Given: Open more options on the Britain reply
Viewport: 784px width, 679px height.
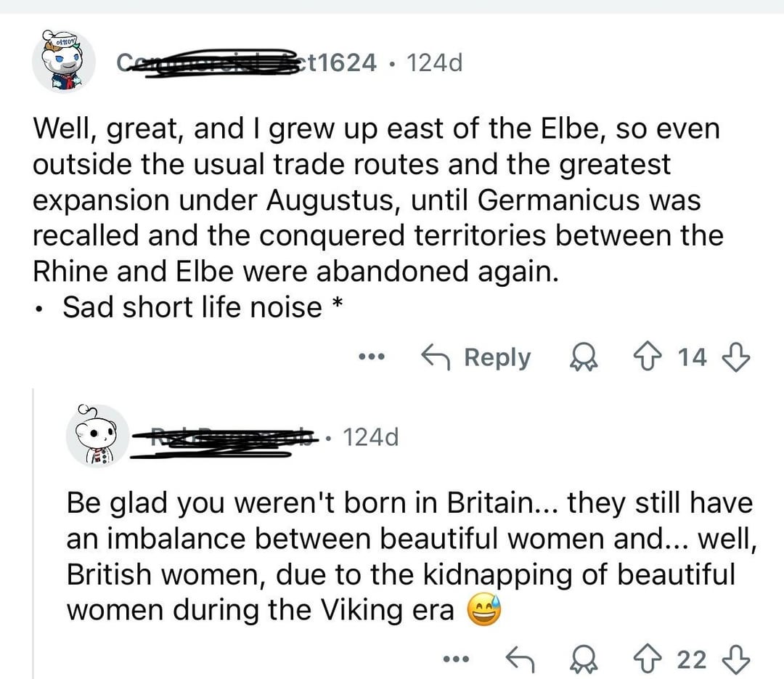Looking at the screenshot, I should 457,659.
